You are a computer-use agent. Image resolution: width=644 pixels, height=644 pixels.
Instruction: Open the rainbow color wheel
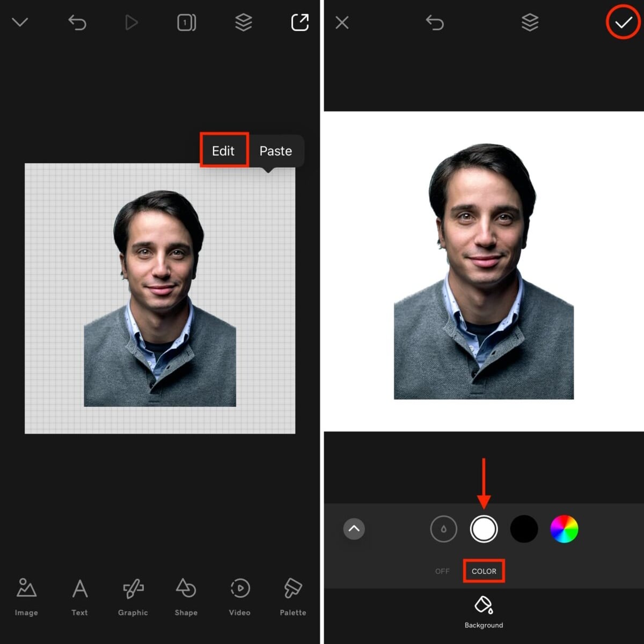565,529
